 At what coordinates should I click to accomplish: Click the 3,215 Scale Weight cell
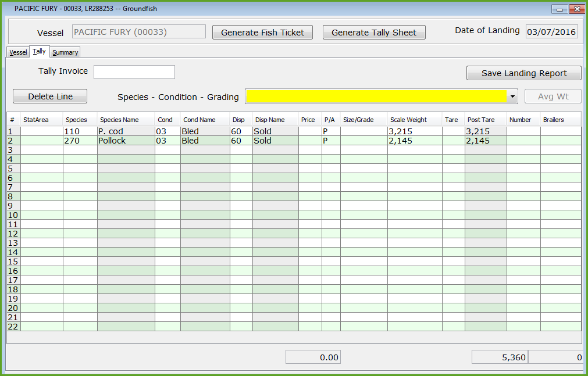click(414, 131)
